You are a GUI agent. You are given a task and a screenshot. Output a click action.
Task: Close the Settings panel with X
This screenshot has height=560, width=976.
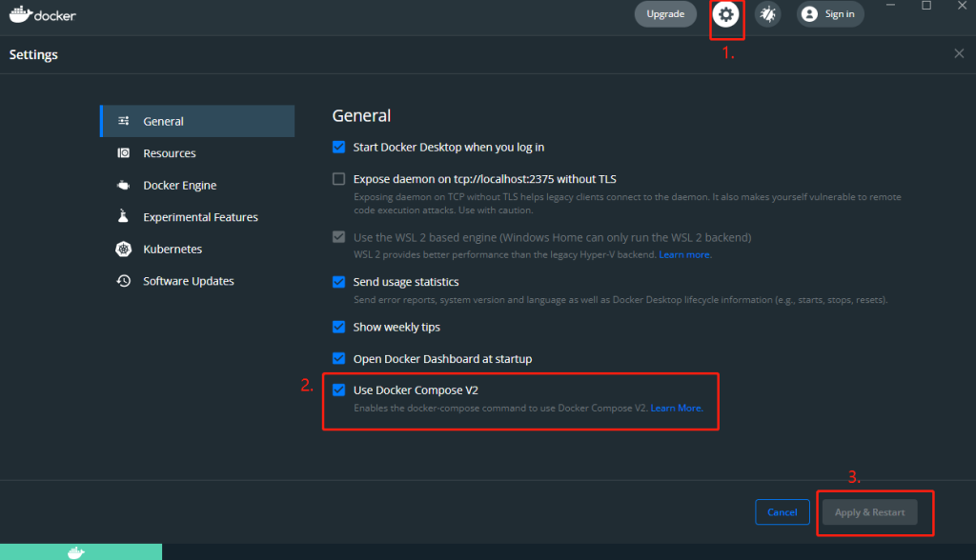[x=959, y=54]
